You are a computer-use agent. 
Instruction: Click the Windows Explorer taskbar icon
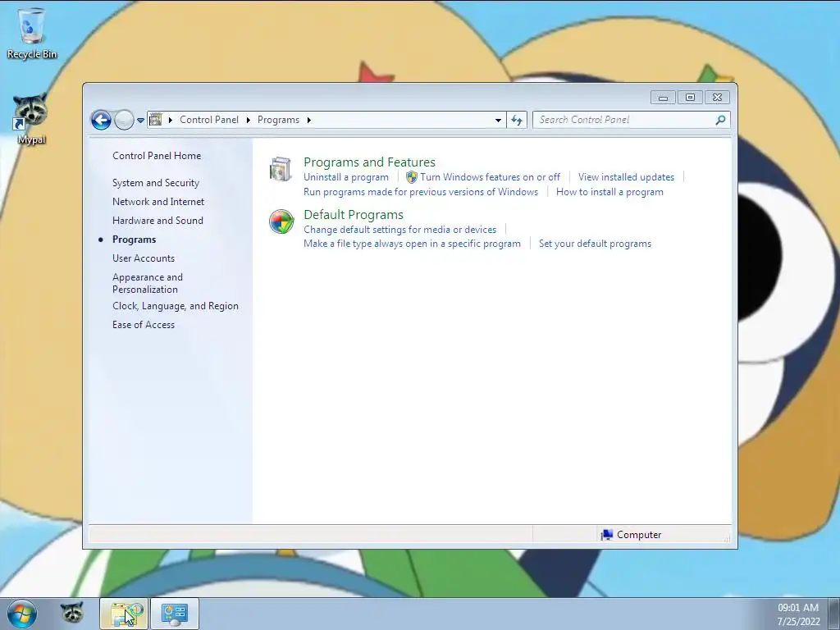click(125, 614)
